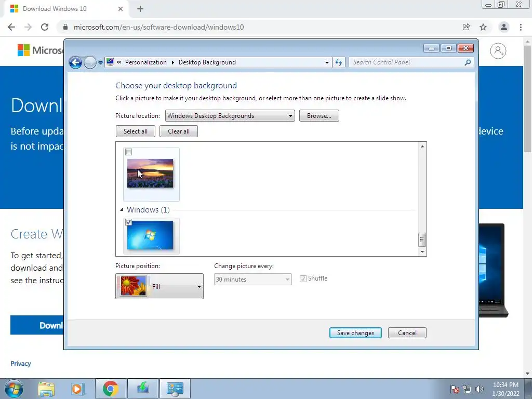Reload the Chrome page

pos(45,27)
